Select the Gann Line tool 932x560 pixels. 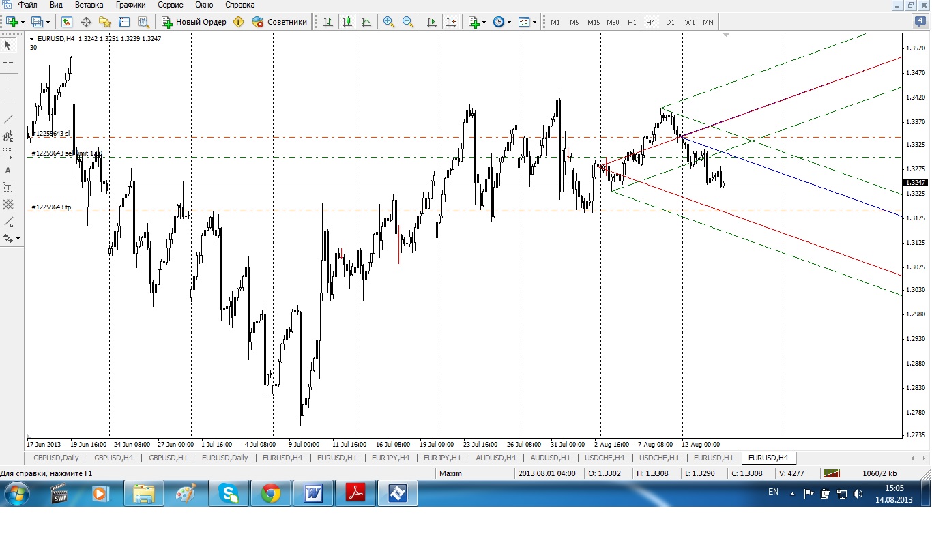point(8,221)
